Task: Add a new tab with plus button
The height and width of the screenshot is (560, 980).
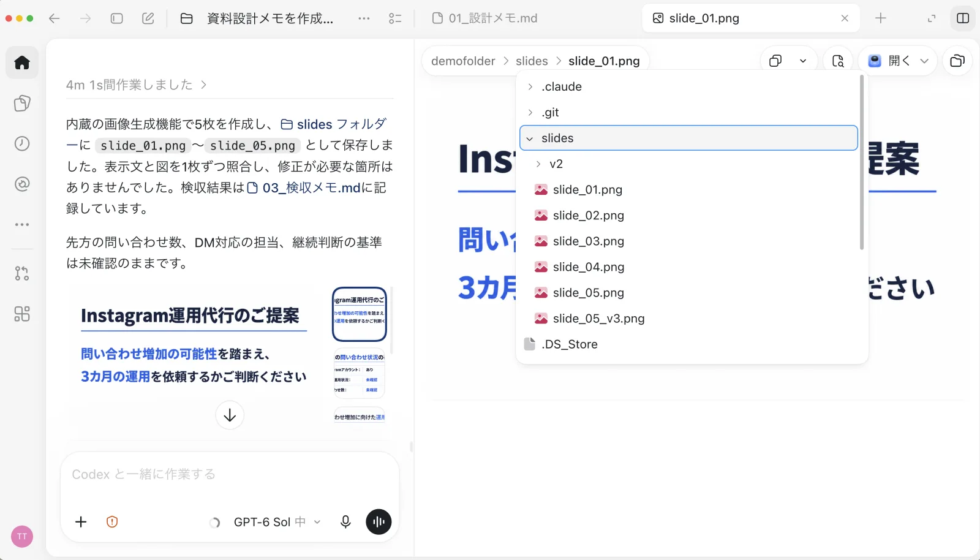Action: (881, 18)
